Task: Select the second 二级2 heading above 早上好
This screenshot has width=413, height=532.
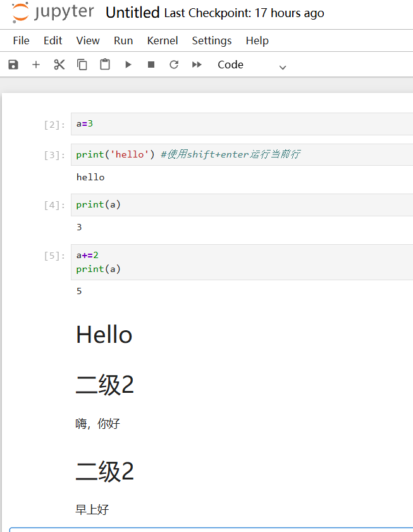Action: coord(105,471)
